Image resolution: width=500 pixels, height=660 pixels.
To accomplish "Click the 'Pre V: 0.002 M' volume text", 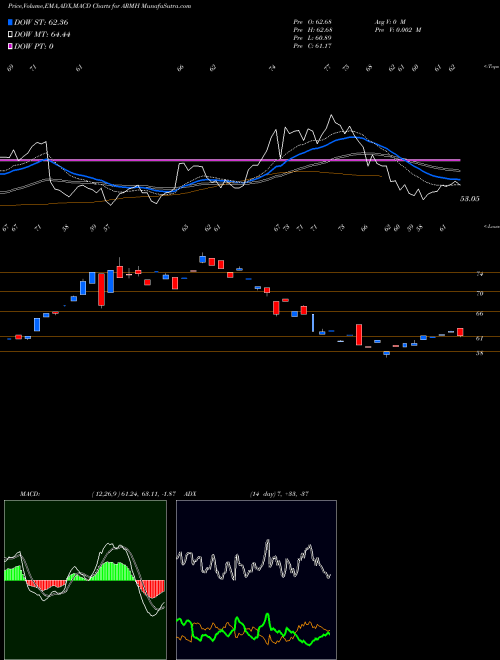I will tap(398, 30).
